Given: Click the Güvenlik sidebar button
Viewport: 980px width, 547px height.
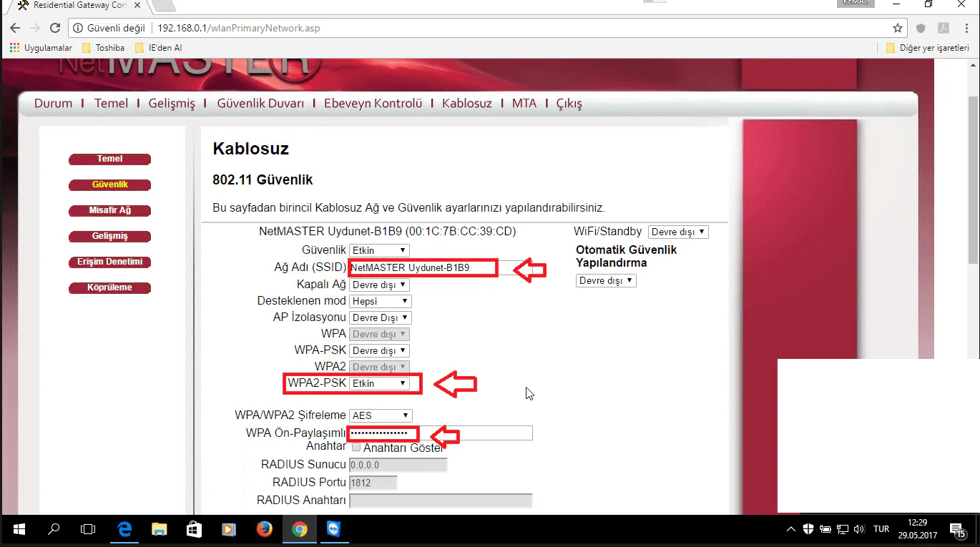Looking at the screenshot, I should [110, 185].
